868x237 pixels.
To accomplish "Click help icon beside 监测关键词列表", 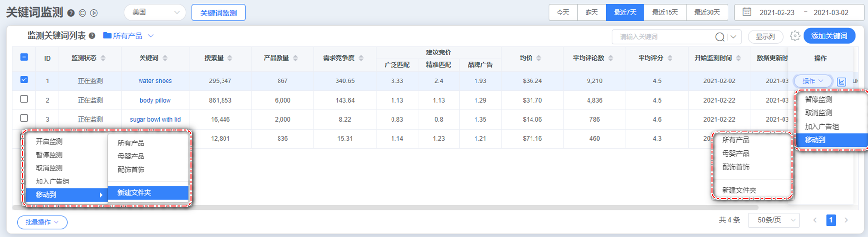I will [x=92, y=36].
